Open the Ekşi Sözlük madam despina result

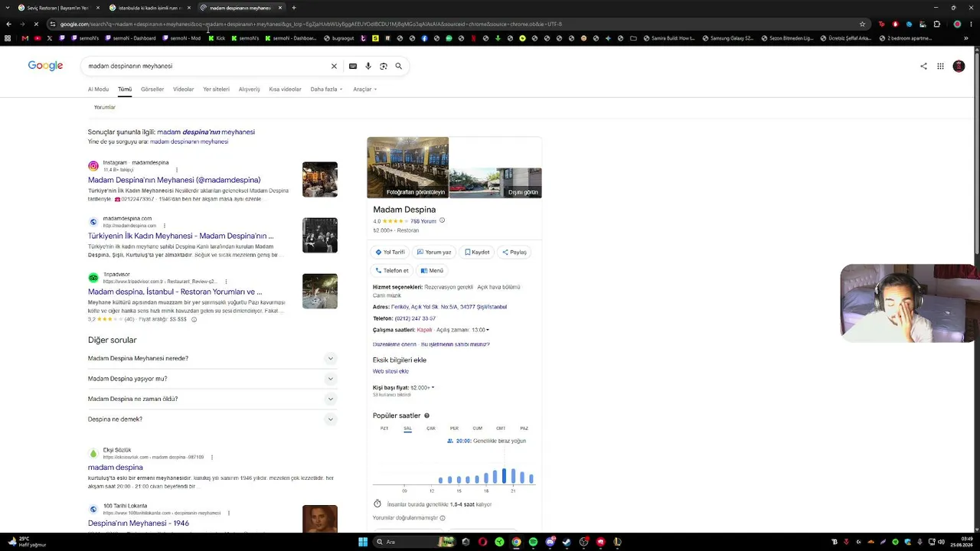pos(116,468)
